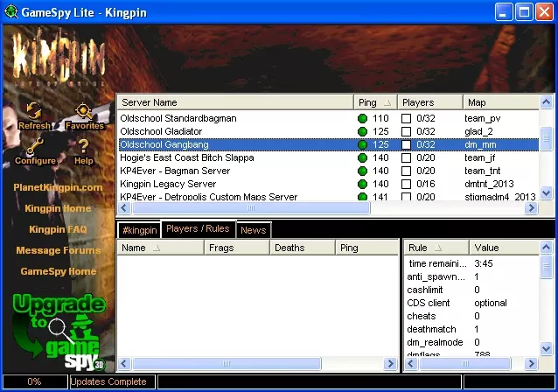The image size is (558, 392).
Task: Select the Oldschool Standardbagman server row
Action: (328, 118)
